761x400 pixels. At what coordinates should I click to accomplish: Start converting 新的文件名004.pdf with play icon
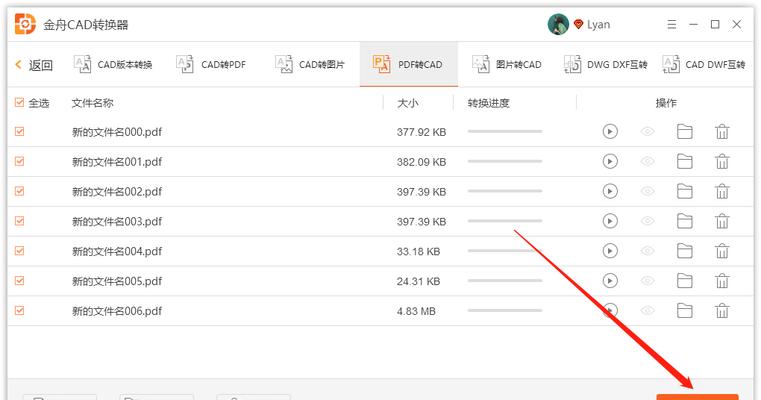coord(610,251)
